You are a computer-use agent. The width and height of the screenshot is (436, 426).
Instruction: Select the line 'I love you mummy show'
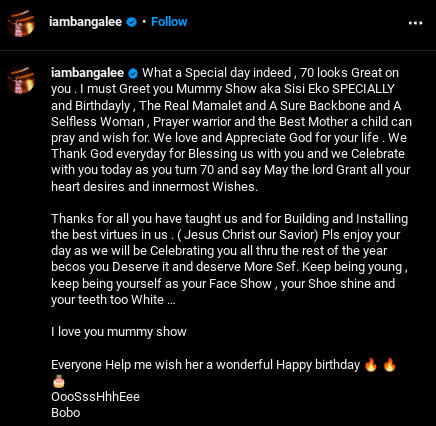[x=119, y=332]
